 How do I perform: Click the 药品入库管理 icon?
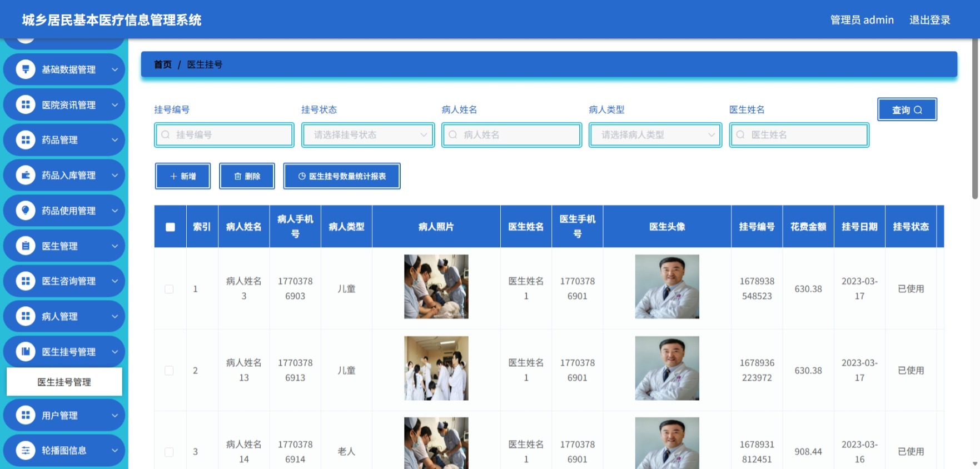click(26, 175)
